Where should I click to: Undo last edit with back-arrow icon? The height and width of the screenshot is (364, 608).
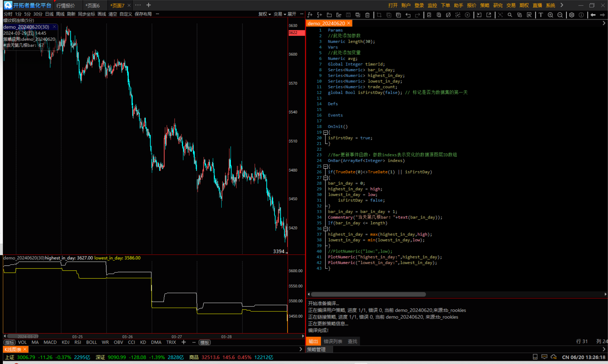(x=408, y=15)
